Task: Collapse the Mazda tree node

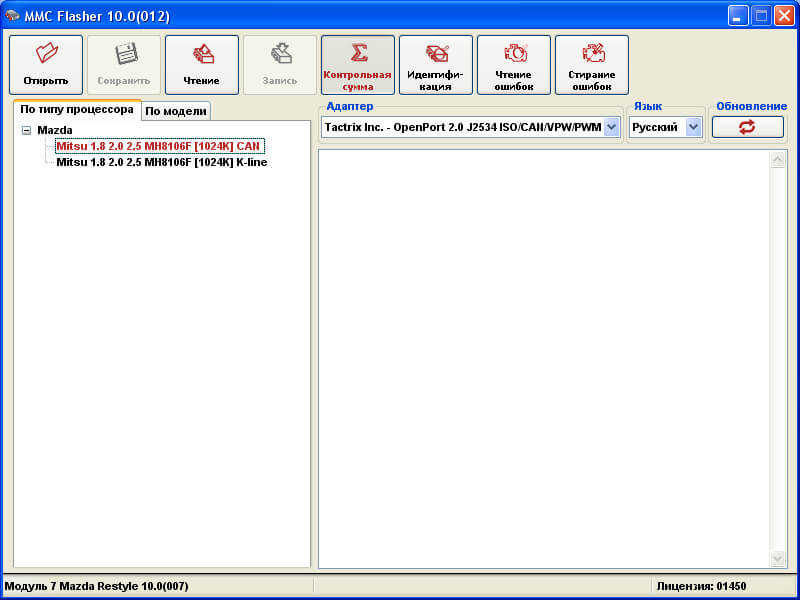Action: (27, 131)
